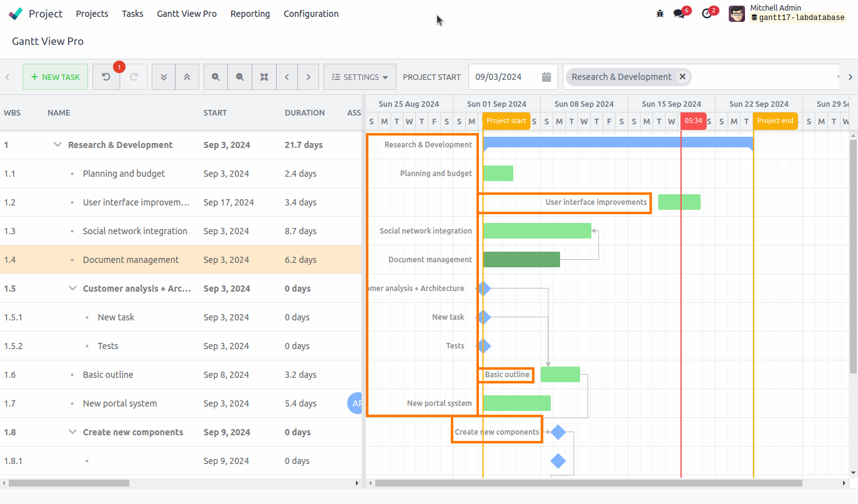Viewport: 858px width, 504px height.
Task: Open the activities clock icon
Action: coord(706,12)
